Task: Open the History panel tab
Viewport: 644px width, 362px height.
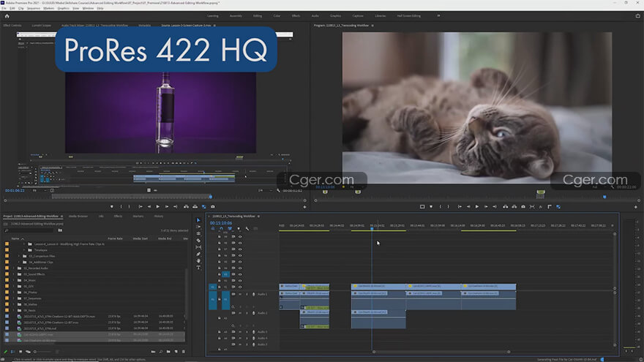Action: (159, 216)
